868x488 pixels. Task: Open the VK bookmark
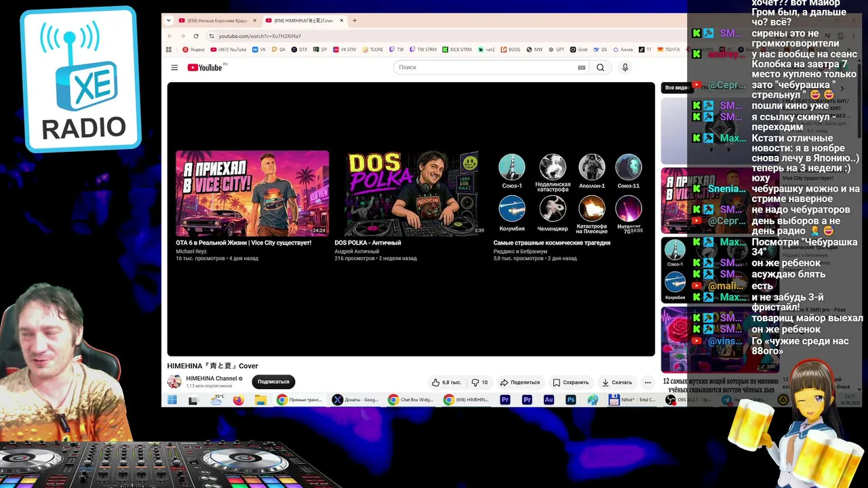[259, 49]
